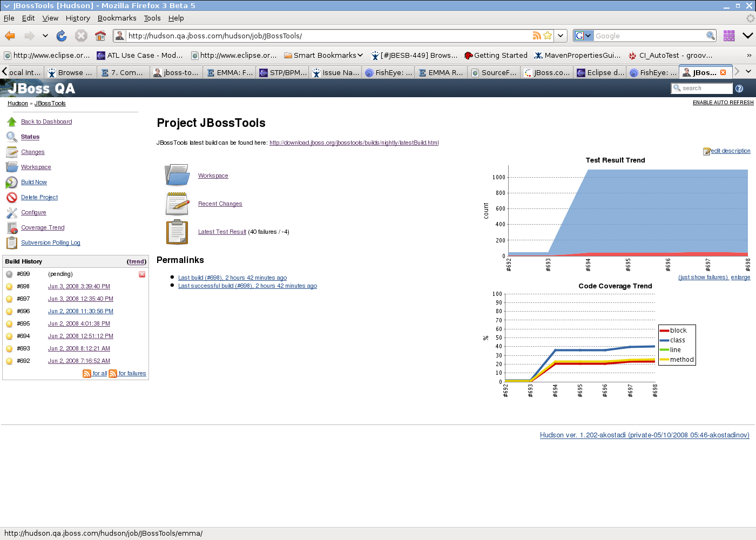Open the recent pages history dropdown arrow

tap(45, 36)
